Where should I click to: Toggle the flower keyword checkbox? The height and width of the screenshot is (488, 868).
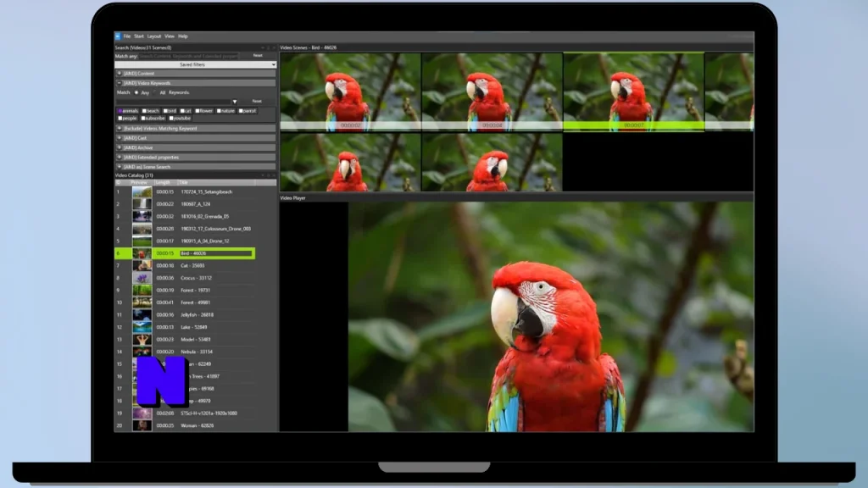click(197, 111)
